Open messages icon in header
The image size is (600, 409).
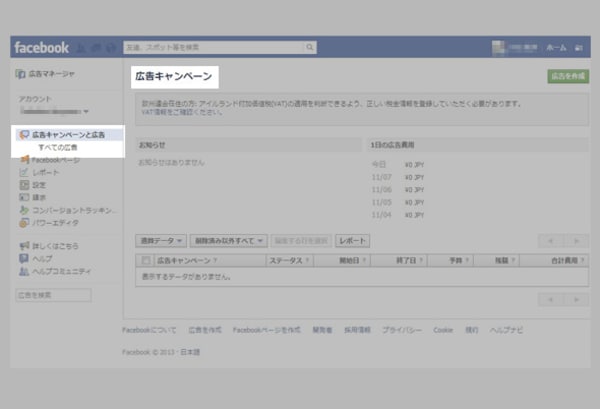tap(96, 48)
